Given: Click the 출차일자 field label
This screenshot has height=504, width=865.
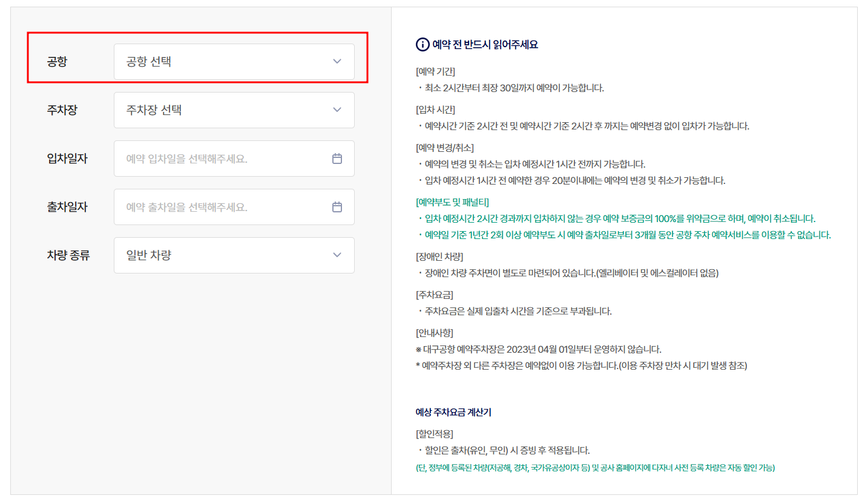Looking at the screenshot, I should [x=67, y=207].
